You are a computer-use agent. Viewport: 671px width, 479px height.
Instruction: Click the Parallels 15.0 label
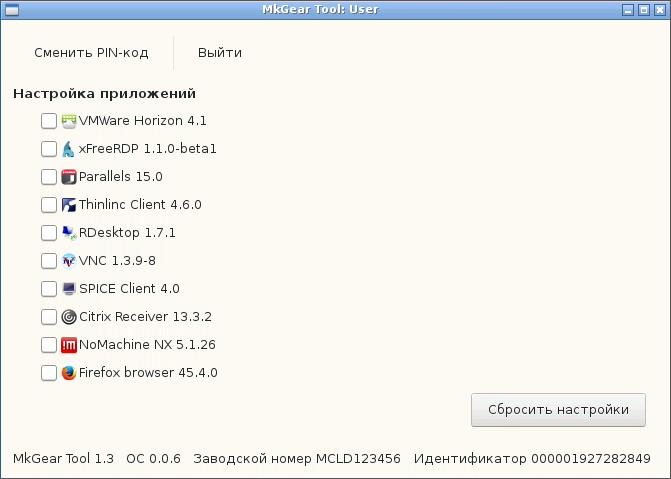pyautogui.click(x=121, y=177)
